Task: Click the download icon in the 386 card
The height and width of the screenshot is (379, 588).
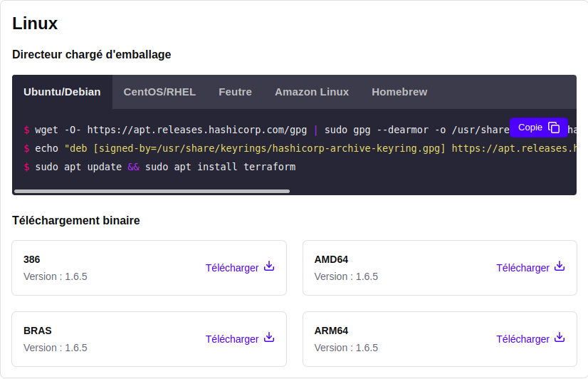Action: click(x=269, y=266)
